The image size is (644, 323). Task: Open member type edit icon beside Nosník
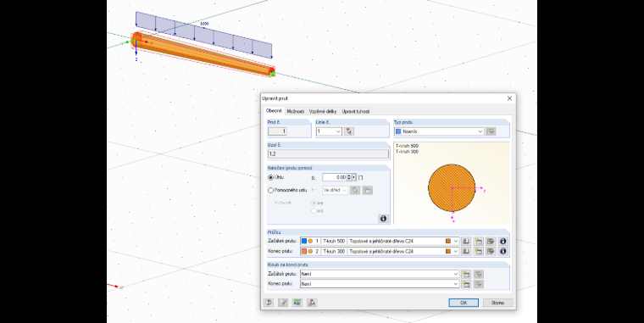click(x=491, y=131)
